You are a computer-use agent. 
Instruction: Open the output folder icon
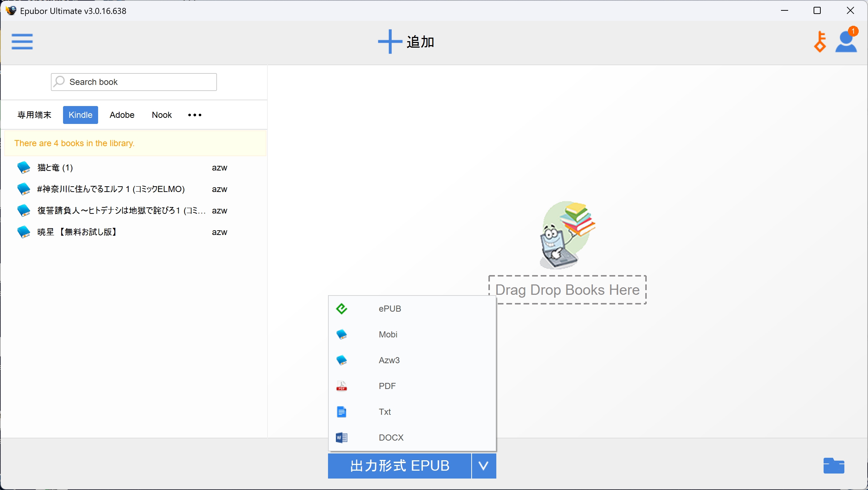click(x=834, y=466)
